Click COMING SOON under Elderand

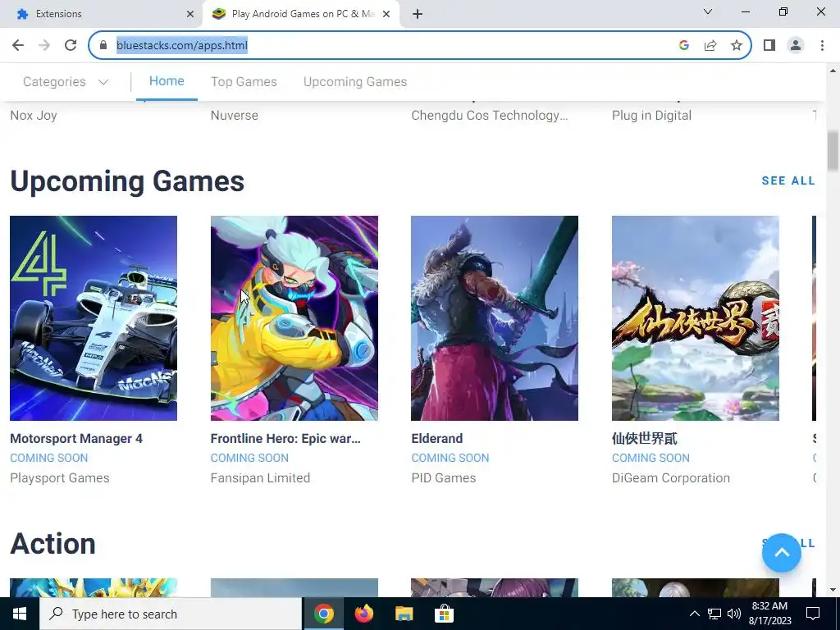tap(450, 458)
